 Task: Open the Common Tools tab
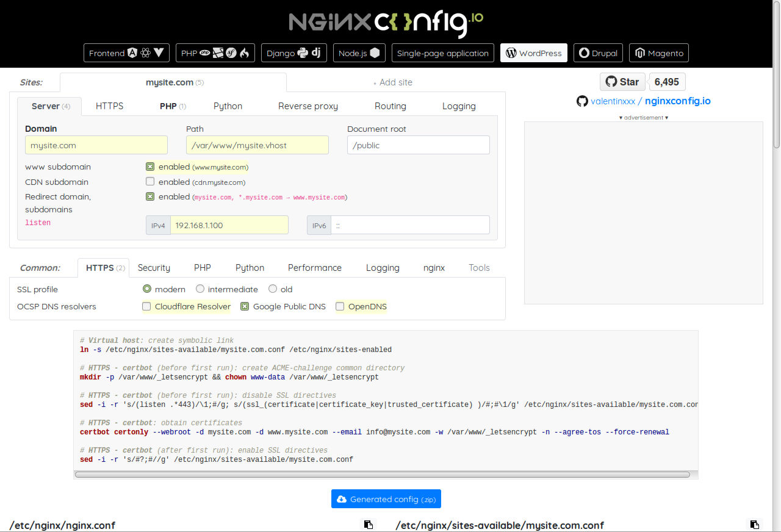click(x=479, y=268)
